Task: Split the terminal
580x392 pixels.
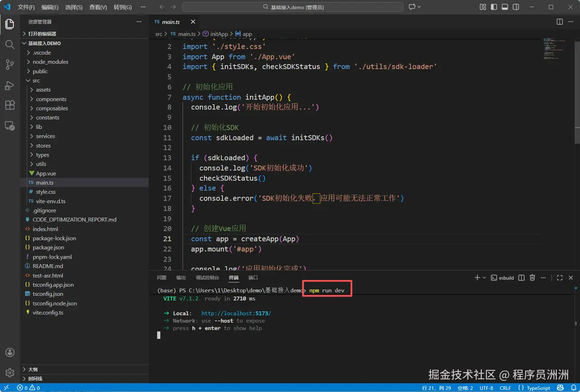Action: tap(522, 278)
